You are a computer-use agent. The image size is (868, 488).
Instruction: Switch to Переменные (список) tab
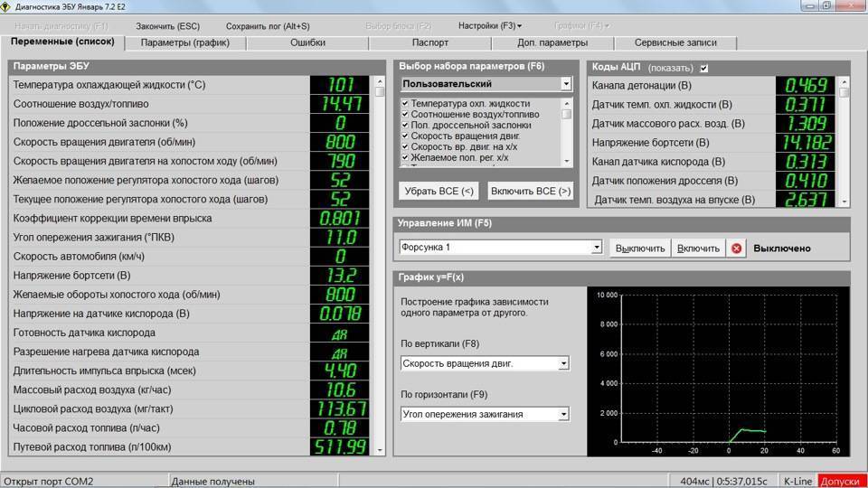tap(62, 42)
